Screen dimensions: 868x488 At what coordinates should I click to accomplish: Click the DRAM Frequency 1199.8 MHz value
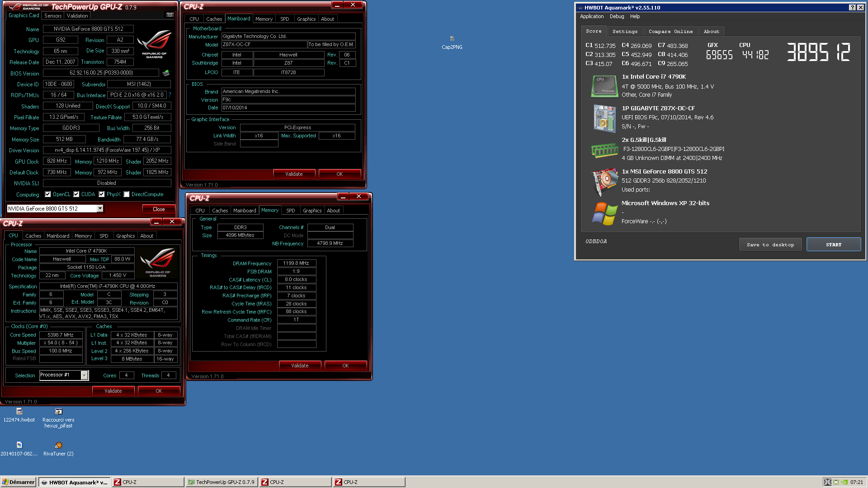[x=296, y=263]
